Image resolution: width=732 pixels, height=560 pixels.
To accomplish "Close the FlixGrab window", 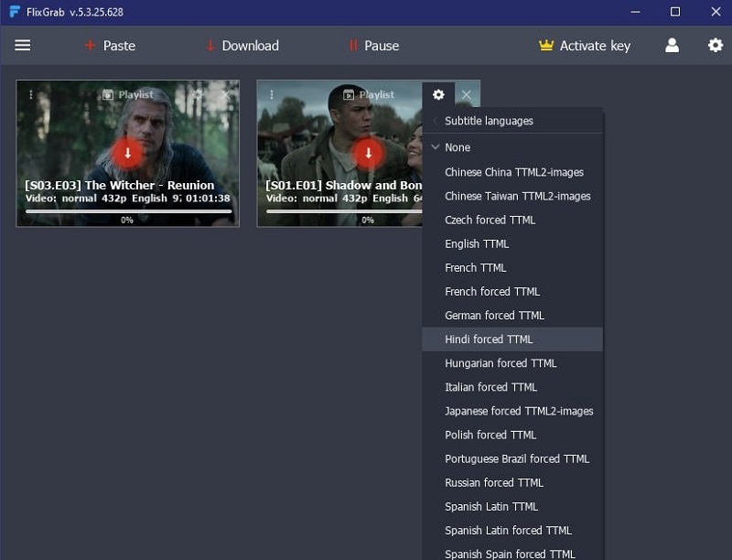I will (x=716, y=12).
